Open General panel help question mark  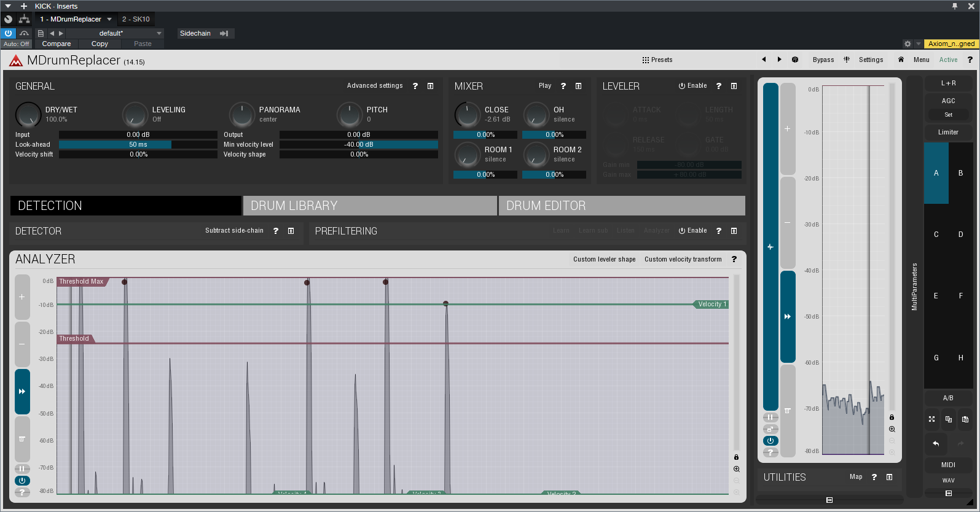[x=415, y=86]
